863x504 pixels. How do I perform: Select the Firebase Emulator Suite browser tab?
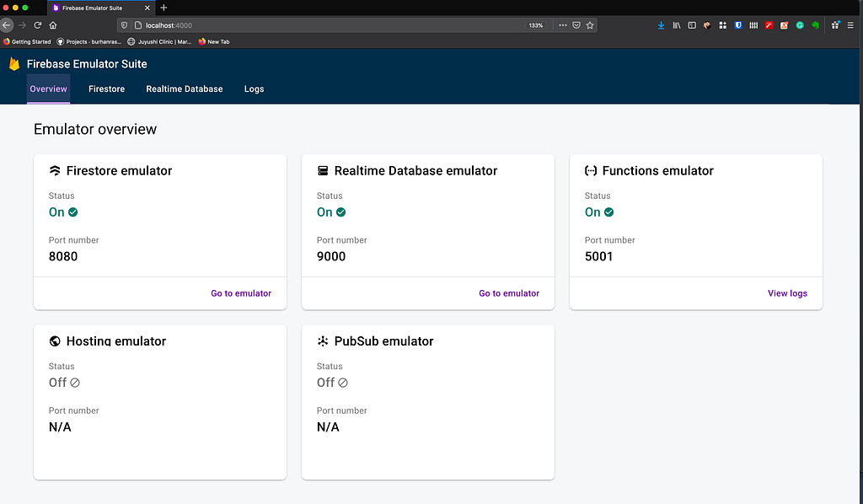101,8
